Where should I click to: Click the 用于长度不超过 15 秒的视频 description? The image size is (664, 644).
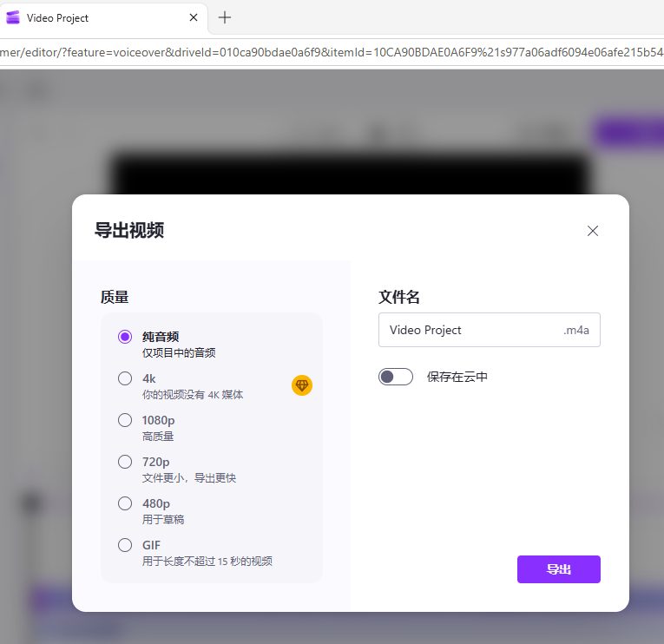click(x=207, y=561)
